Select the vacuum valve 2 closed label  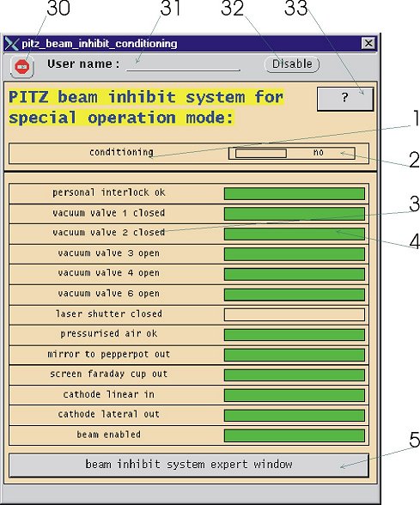pos(109,232)
